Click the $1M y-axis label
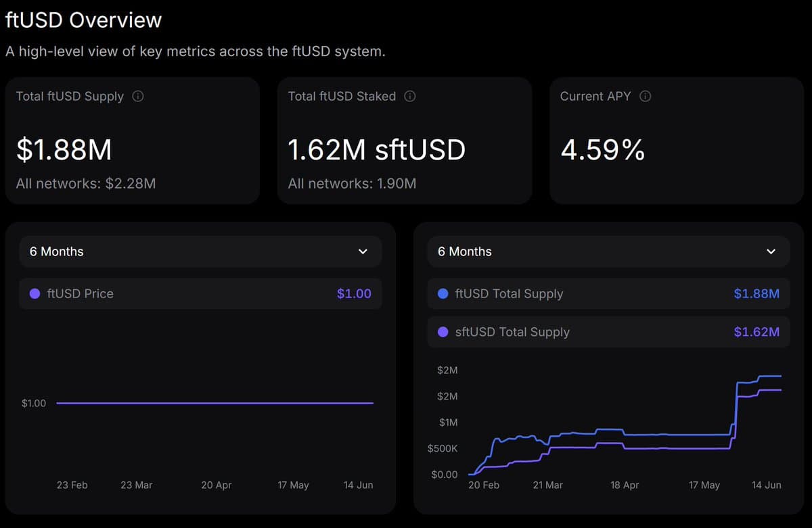812x528 pixels. 449,423
